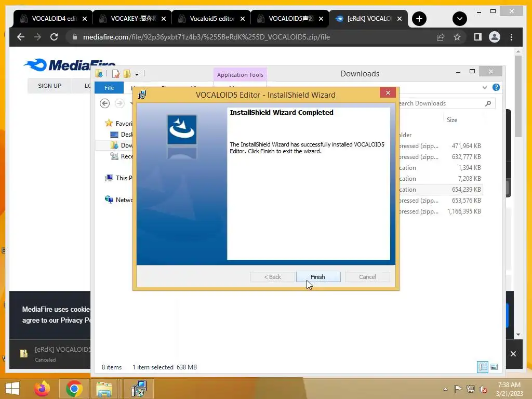Open the Customize Quick Access Toolbar dropdown

coord(137,74)
